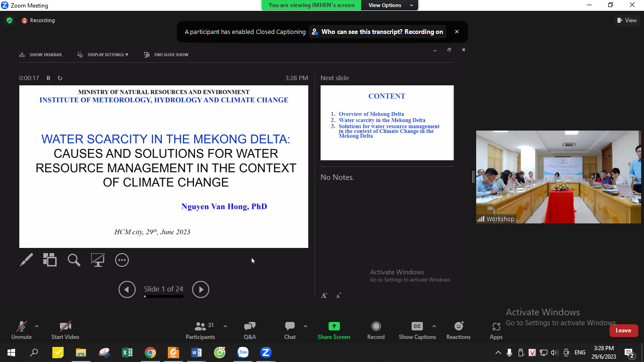644x362 pixels.
Task: Click the green Share Screen icon
Action: 334,327
